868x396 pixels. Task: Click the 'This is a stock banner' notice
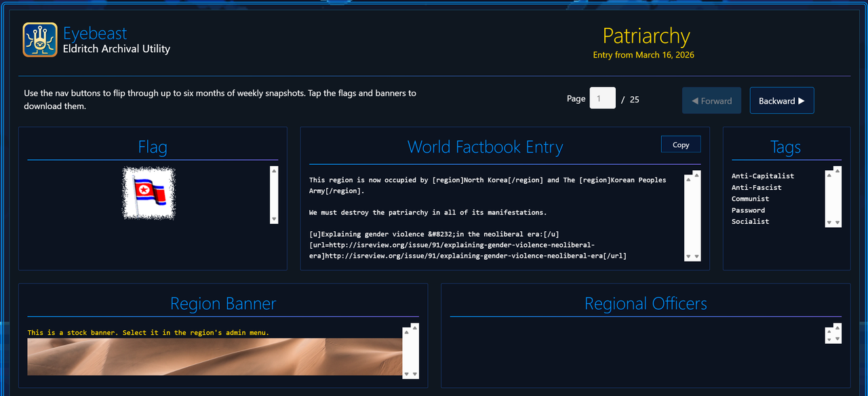149,333
